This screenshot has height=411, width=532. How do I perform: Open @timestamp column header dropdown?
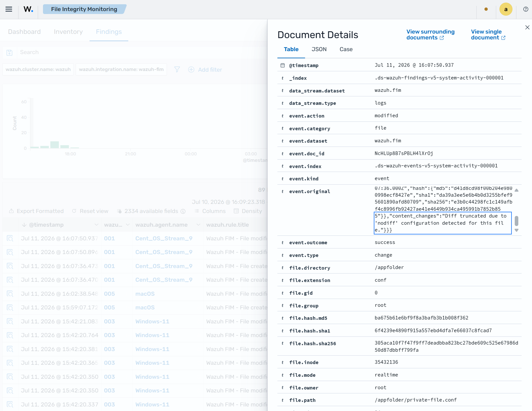[96, 225]
